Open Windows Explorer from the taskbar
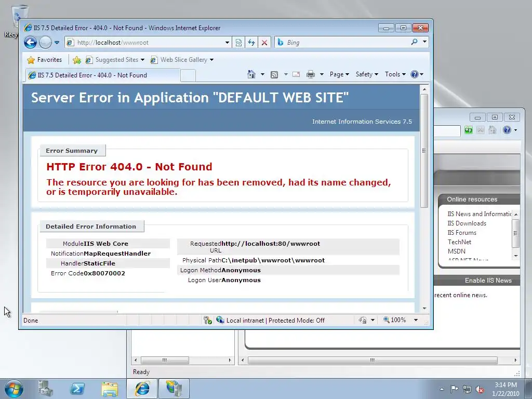Image resolution: width=532 pixels, height=399 pixels. 110,389
